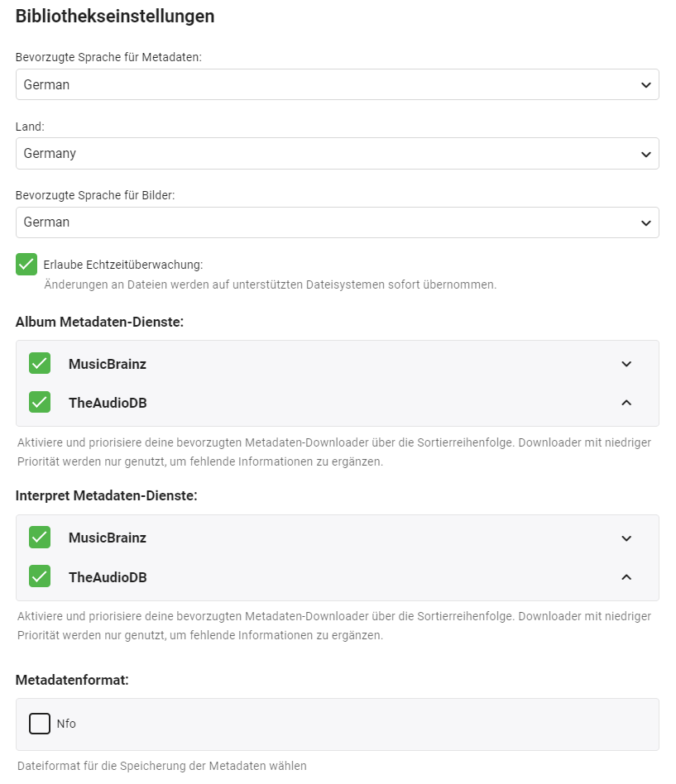Move album MusicBrainz down with arrow icon
Screen dimensions: 676x784
point(626,364)
